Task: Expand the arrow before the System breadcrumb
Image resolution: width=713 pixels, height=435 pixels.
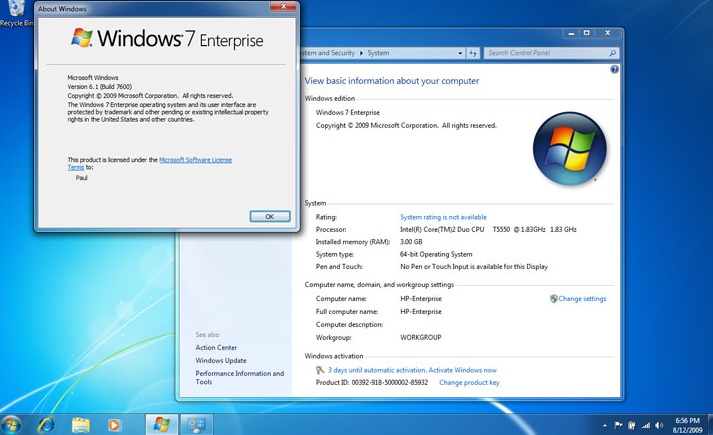Action: [x=362, y=53]
